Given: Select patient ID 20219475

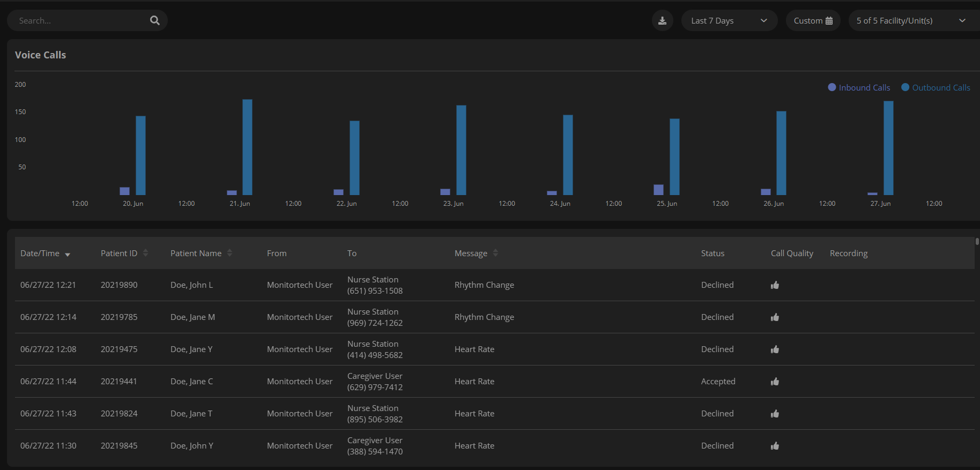Looking at the screenshot, I should 119,349.
